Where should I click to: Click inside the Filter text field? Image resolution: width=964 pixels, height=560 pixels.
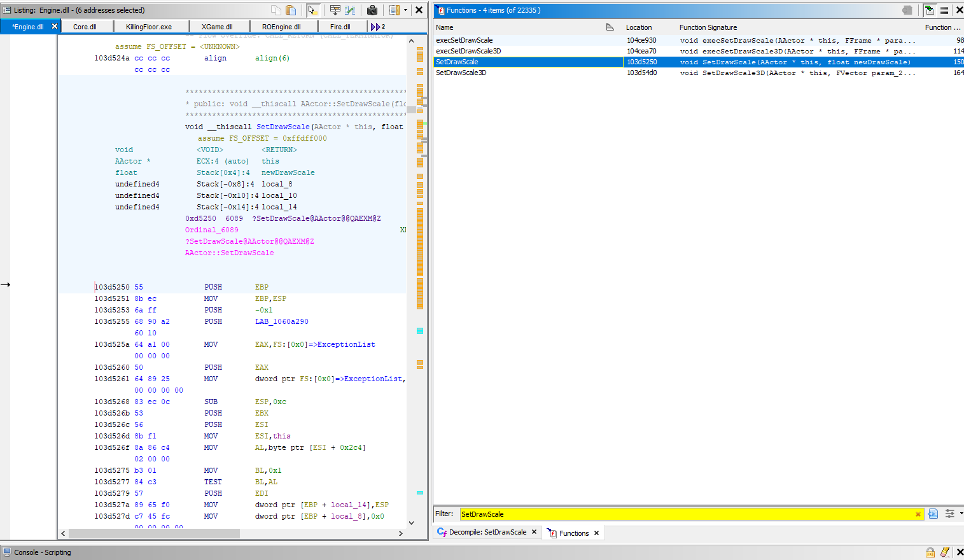tap(686, 514)
